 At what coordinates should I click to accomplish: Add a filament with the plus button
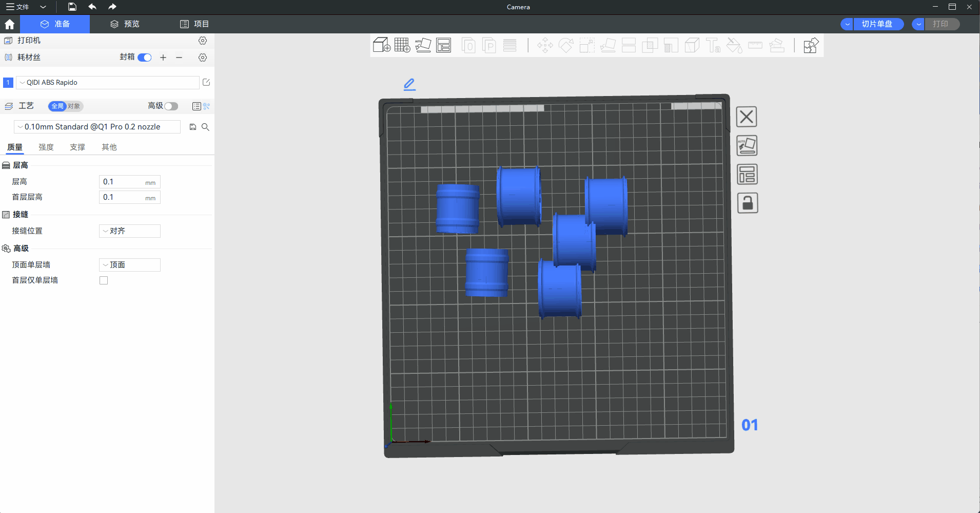click(163, 58)
